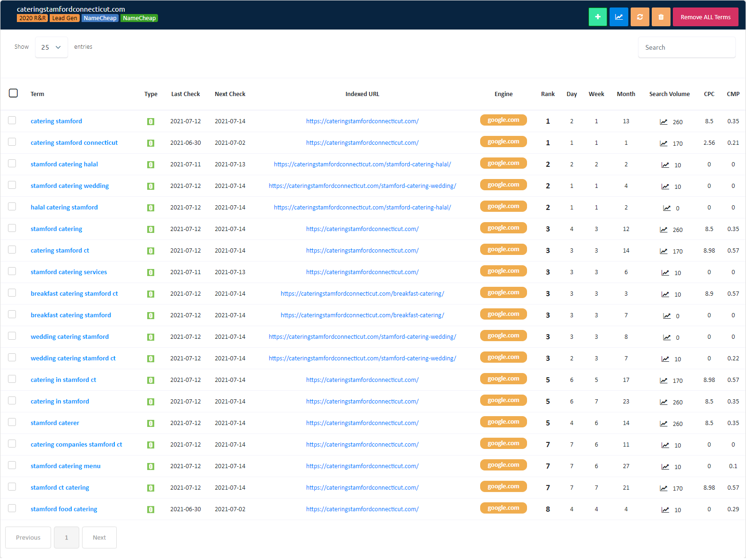
Task: Open volume trend icon for stamford catering wedding
Action: [665, 187]
